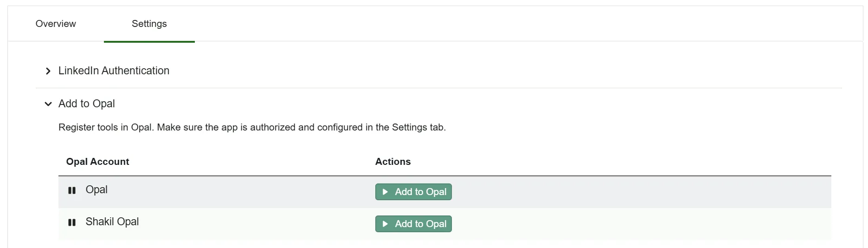868x248 pixels.
Task: Add Shakil Opal account using Add to Opal
Action: (413, 224)
